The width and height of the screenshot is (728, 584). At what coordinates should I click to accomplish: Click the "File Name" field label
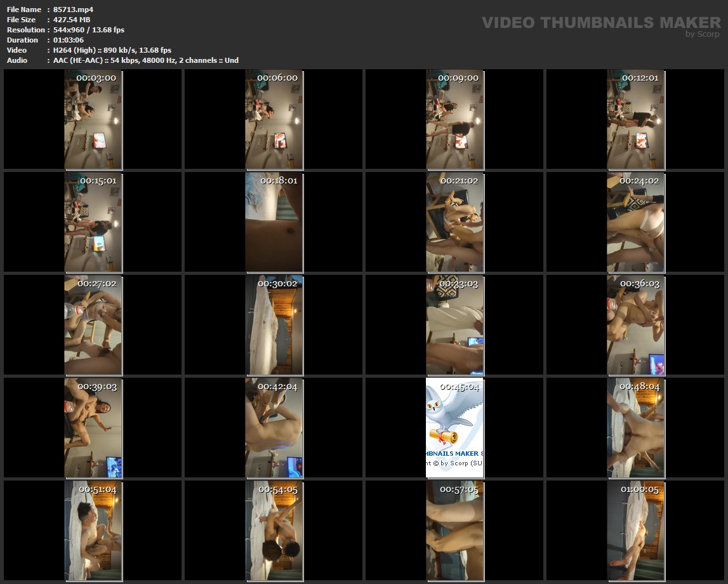tap(24, 10)
